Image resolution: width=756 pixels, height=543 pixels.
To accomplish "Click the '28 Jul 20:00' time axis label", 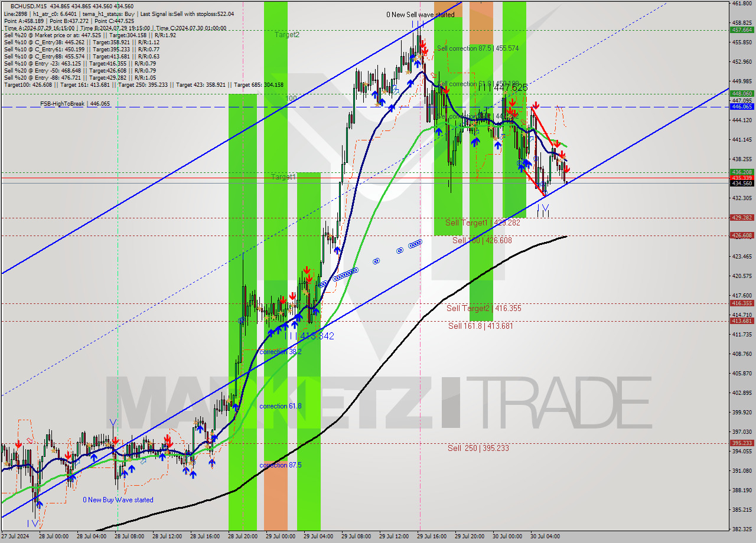I will (x=243, y=537).
